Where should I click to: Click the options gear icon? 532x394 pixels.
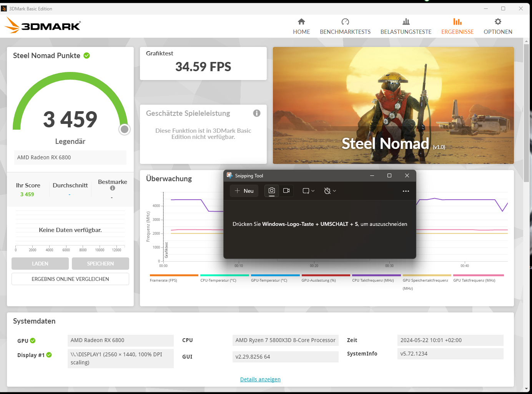[x=498, y=22]
